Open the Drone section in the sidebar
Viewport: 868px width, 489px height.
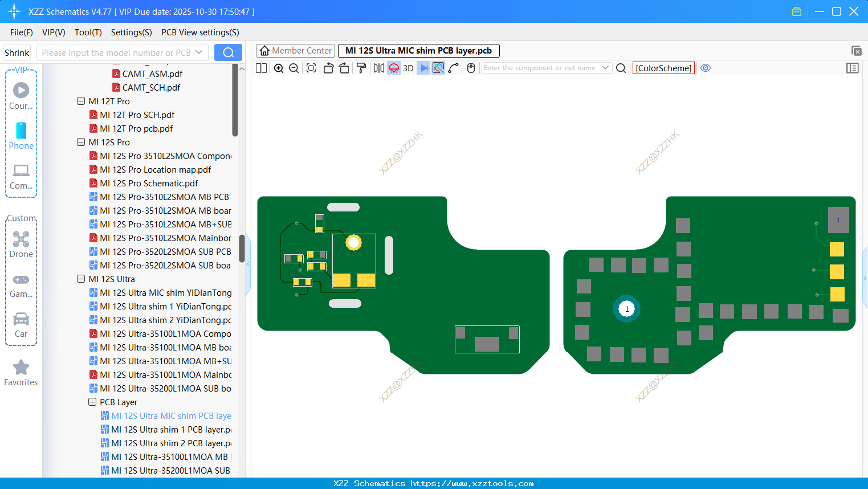click(x=21, y=245)
